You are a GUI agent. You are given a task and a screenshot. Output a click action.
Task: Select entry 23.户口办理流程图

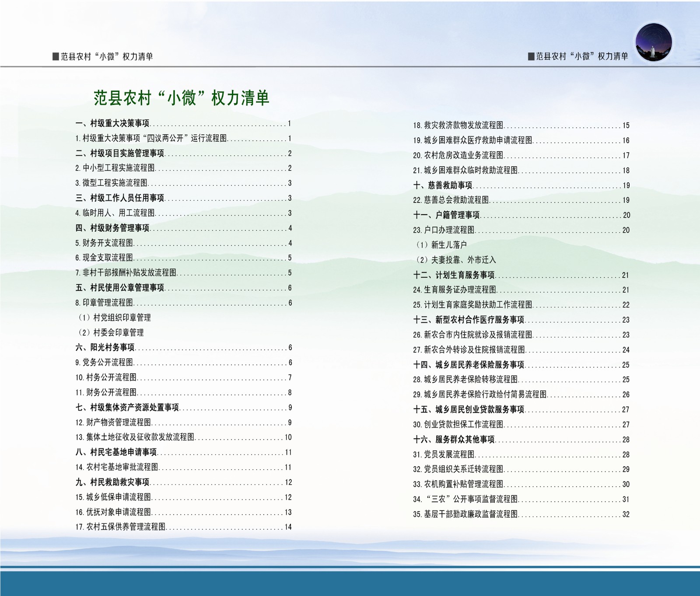click(x=521, y=230)
